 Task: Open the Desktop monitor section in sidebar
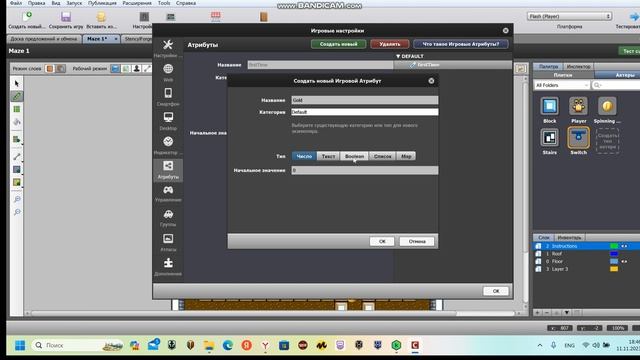pyautogui.click(x=168, y=117)
